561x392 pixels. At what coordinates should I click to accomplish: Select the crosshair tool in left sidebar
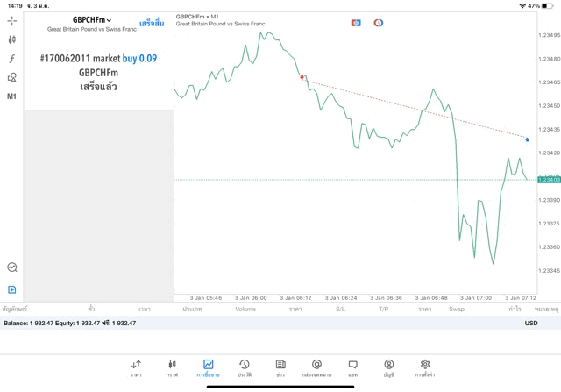click(x=12, y=20)
